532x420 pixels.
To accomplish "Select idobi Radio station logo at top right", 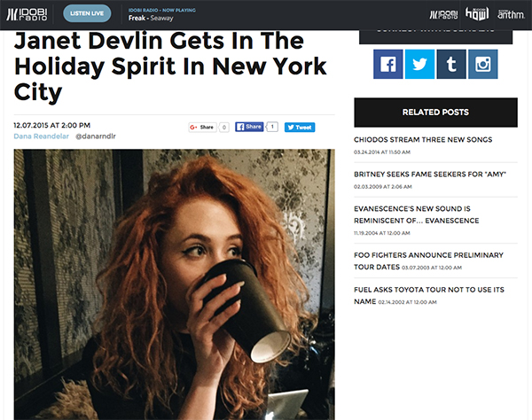I will click(x=443, y=14).
